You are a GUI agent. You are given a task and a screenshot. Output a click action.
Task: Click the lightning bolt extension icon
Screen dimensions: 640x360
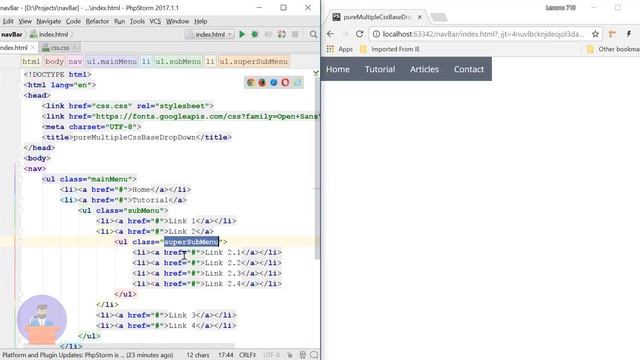pos(629,34)
